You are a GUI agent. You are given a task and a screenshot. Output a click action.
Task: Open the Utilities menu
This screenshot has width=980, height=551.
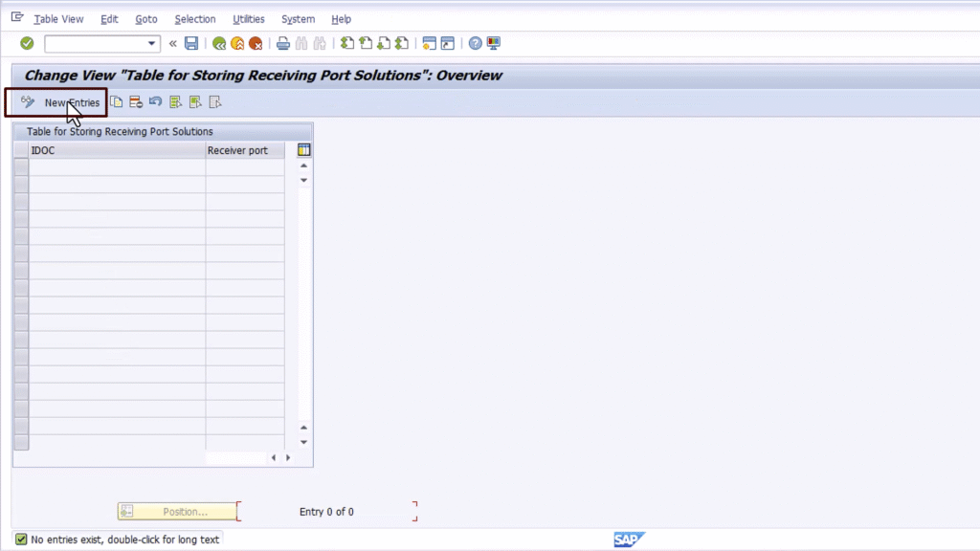(249, 18)
